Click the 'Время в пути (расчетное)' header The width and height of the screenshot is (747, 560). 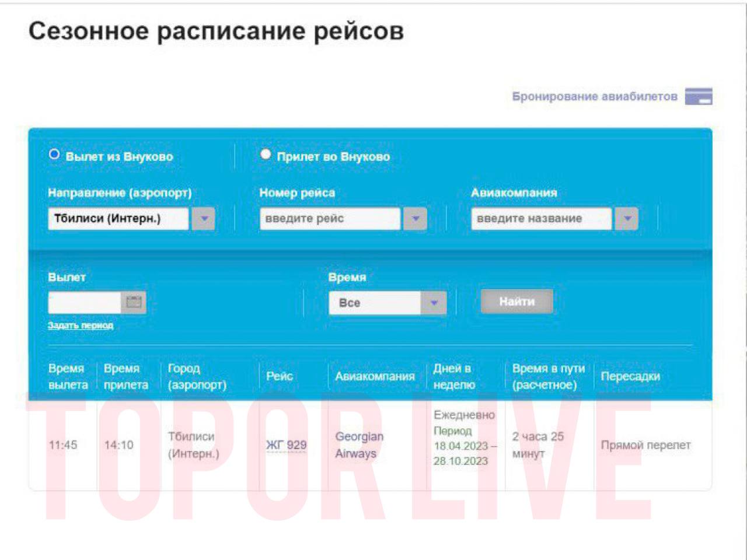(x=548, y=376)
